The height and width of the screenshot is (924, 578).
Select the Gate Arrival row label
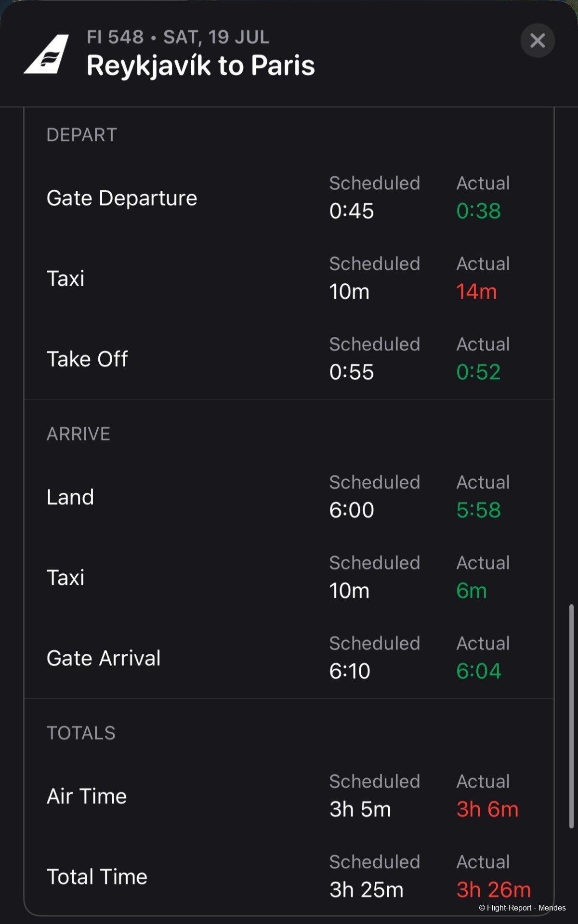(x=104, y=658)
